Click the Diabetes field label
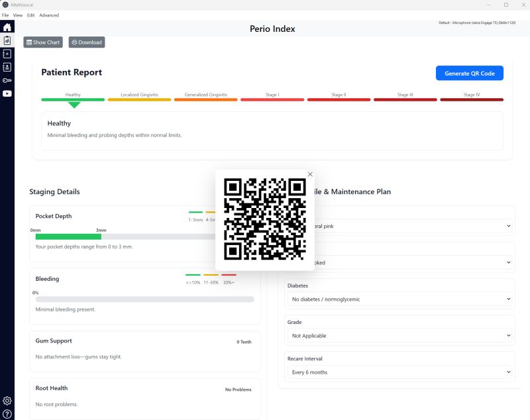This screenshot has width=530, height=420. click(x=297, y=286)
